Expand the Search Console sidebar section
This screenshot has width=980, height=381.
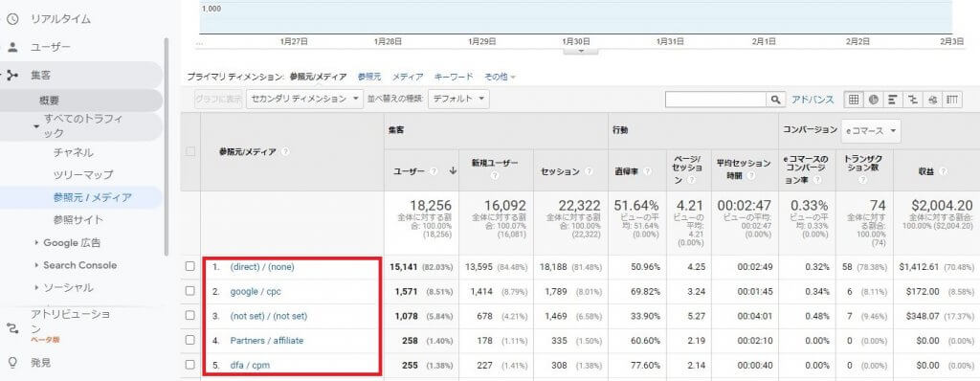[37, 265]
